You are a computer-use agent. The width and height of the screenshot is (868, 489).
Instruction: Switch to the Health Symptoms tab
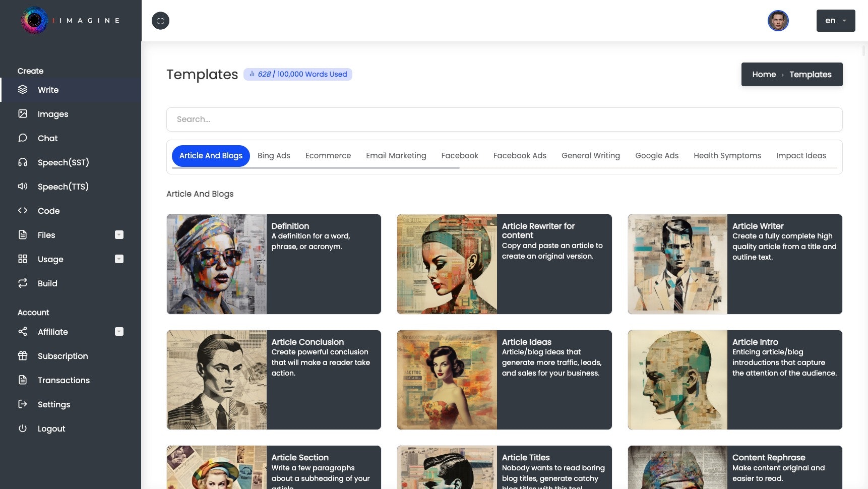[727, 156]
